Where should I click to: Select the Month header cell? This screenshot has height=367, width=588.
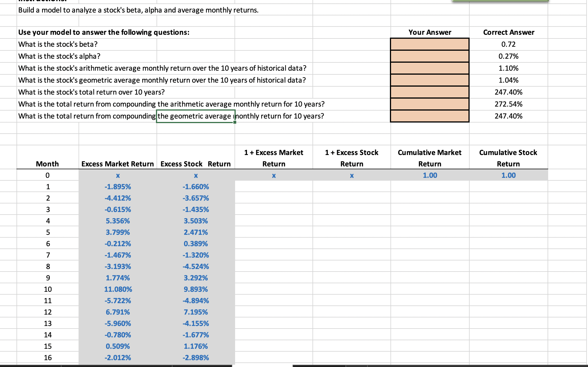(48, 164)
